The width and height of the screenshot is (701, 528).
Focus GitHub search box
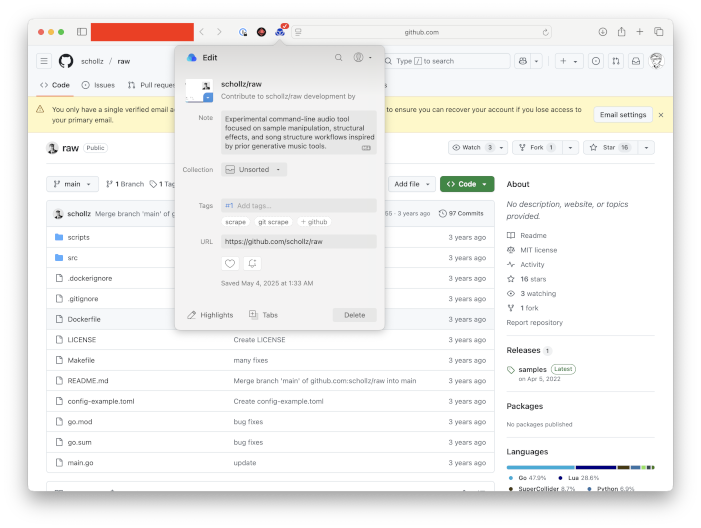(446, 61)
